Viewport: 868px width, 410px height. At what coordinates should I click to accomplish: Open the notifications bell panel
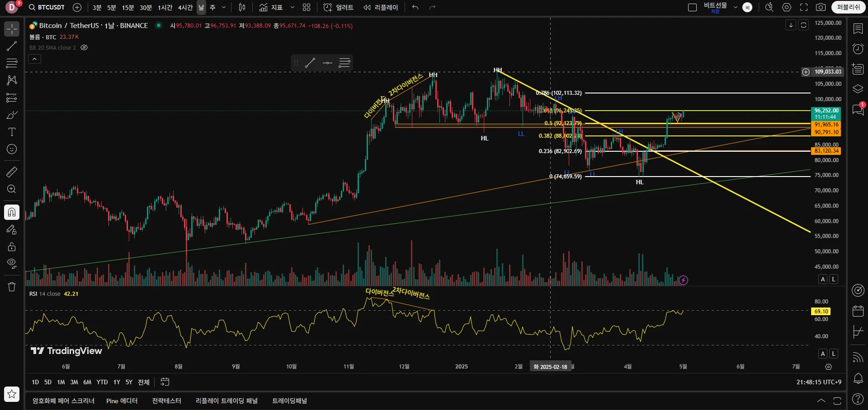pos(858,378)
